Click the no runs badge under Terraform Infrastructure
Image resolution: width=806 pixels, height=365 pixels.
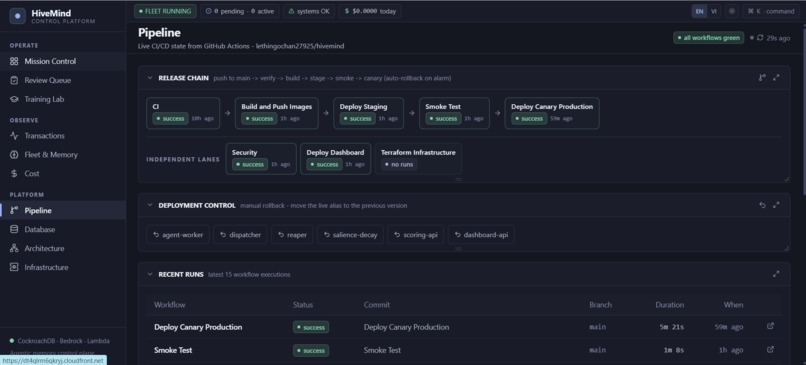point(399,165)
